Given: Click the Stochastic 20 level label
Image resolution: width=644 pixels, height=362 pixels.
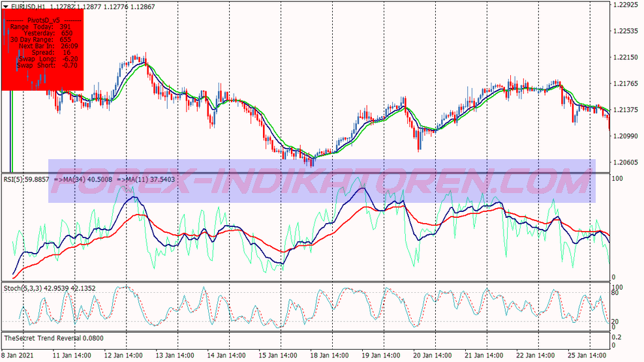Looking at the screenshot, I should [x=616, y=321].
